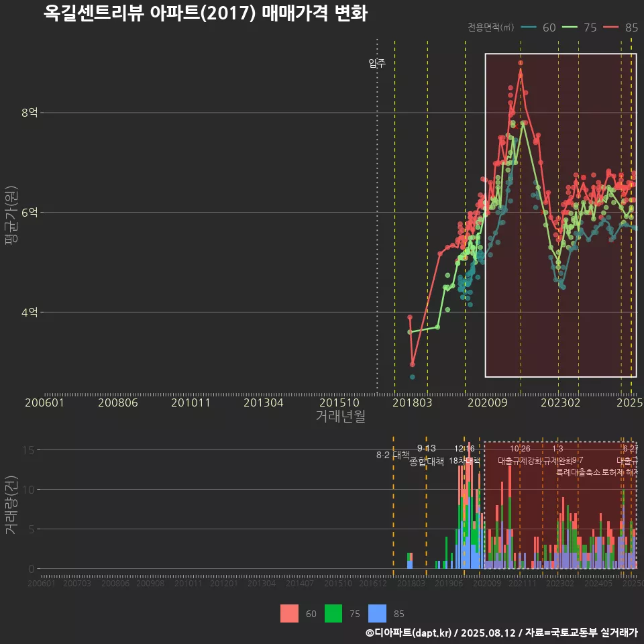Screen dimensions: 644x644
Task: Click the 15 label on volume axis
Action: click(29, 450)
